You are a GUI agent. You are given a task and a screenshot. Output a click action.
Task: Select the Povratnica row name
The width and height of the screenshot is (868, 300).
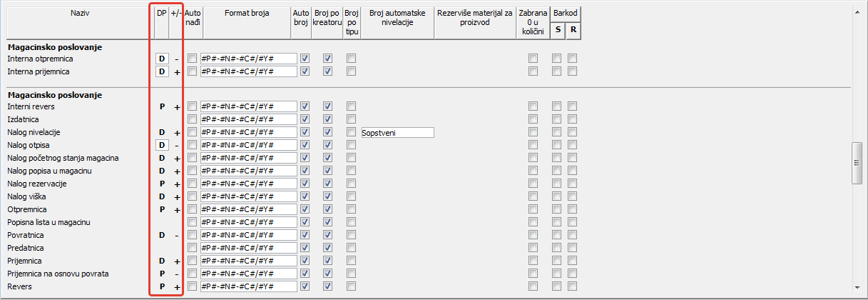click(26, 235)
